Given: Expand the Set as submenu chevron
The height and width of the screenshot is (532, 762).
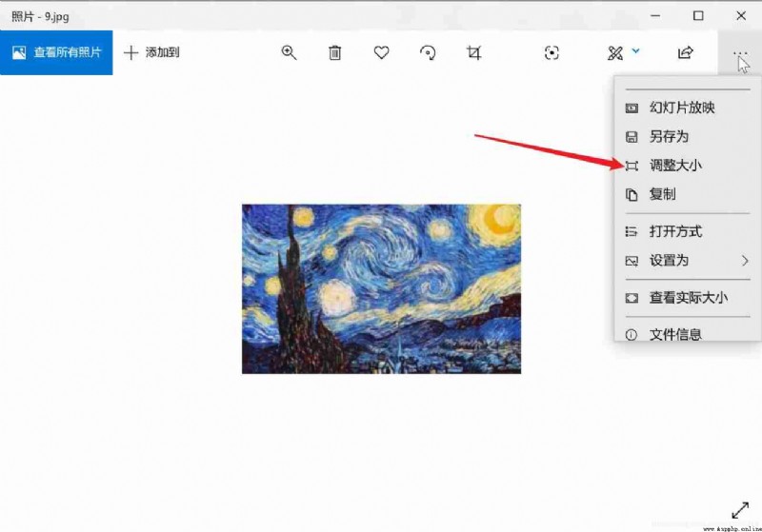Looking at the screenshot, I should coord(745,261).
